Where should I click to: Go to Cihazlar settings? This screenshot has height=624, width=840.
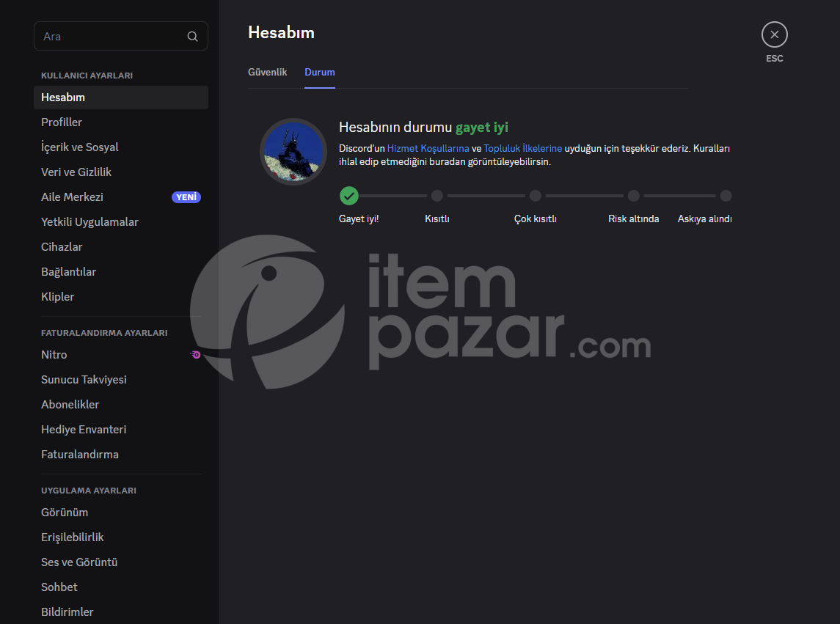(x=120, y=247)
